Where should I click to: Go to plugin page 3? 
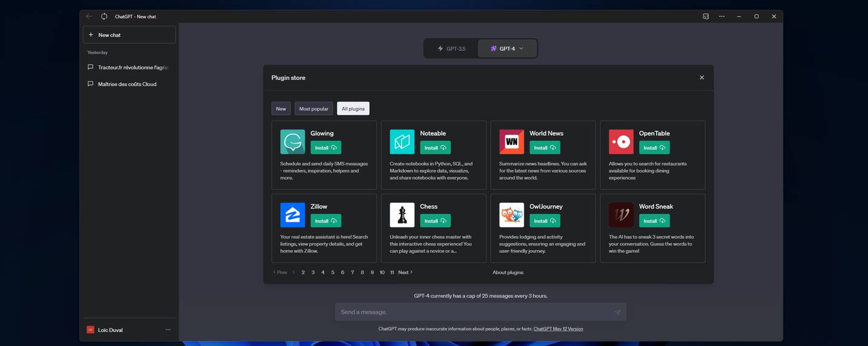click(x=313, y=272)
